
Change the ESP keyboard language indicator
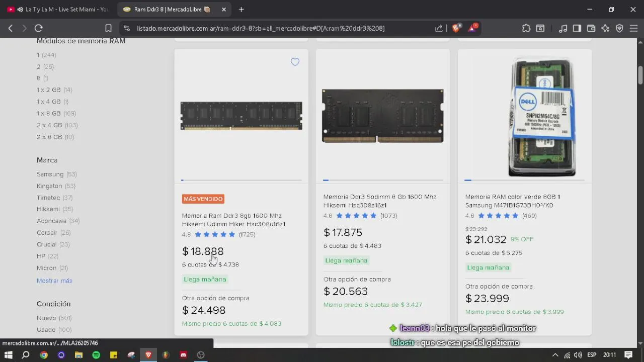pos(592,355)
